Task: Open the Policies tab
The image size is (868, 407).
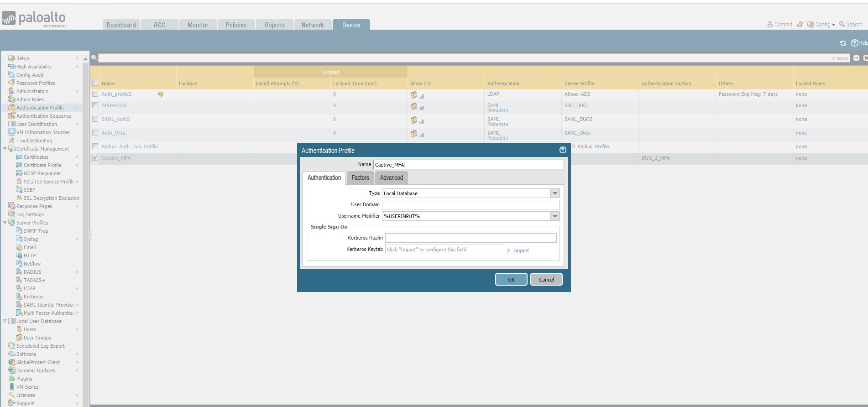Action: tap(236, 25)
